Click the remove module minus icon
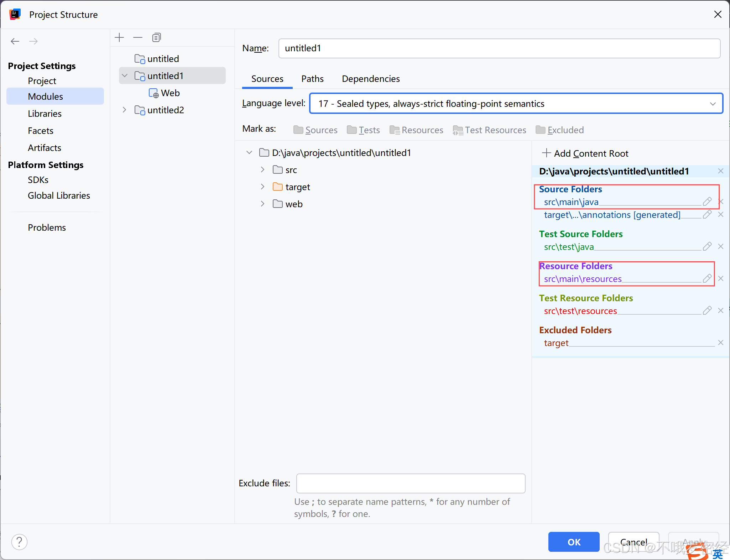 (138, 37)
